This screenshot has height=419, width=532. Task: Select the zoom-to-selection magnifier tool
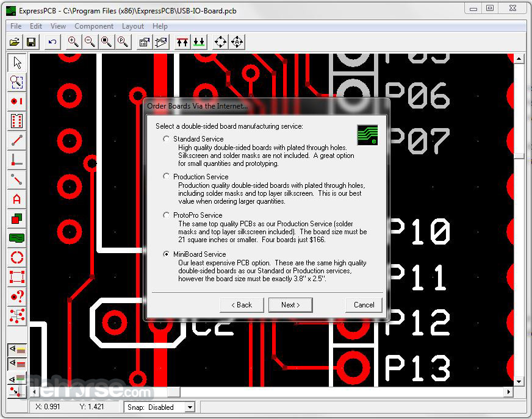[x=16, y=82]
